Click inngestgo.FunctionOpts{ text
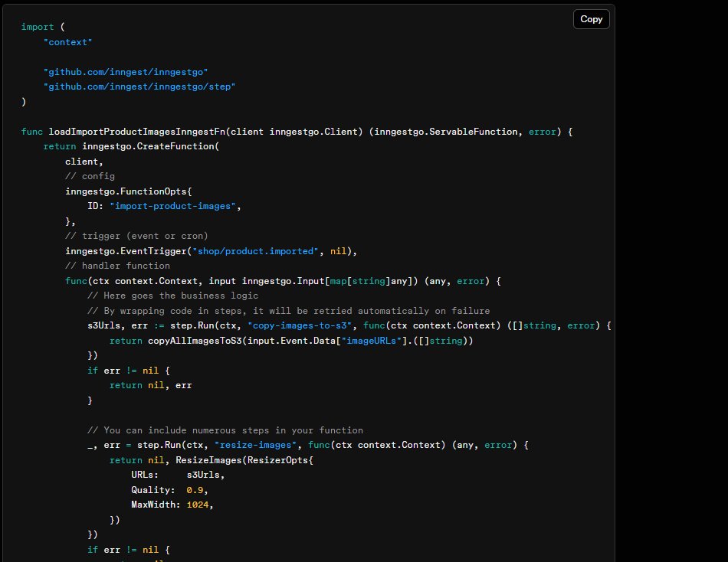Image resolution: width=728 pixels, height=562 pixels. click(128, 191)
